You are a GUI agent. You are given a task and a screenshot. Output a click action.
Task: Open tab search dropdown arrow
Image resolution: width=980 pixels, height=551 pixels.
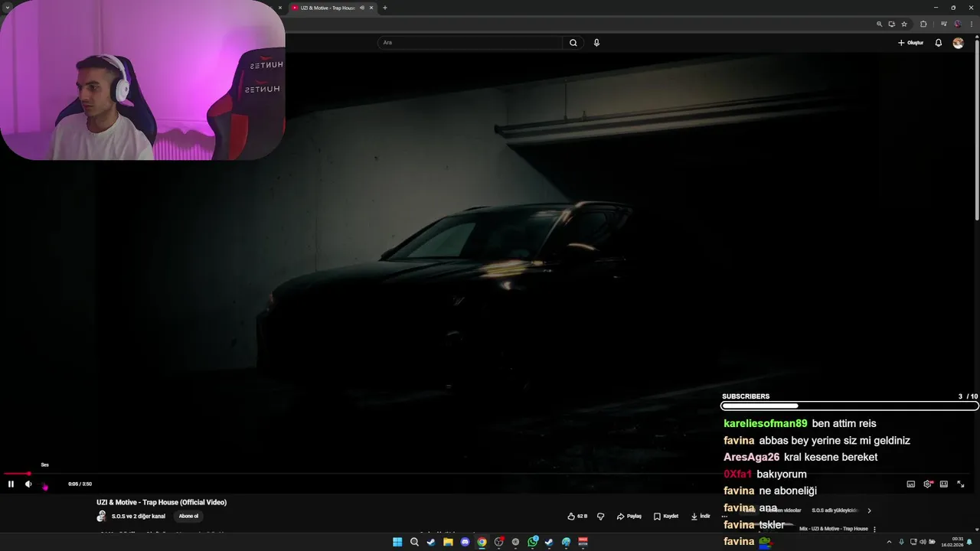tap(8, 8)
